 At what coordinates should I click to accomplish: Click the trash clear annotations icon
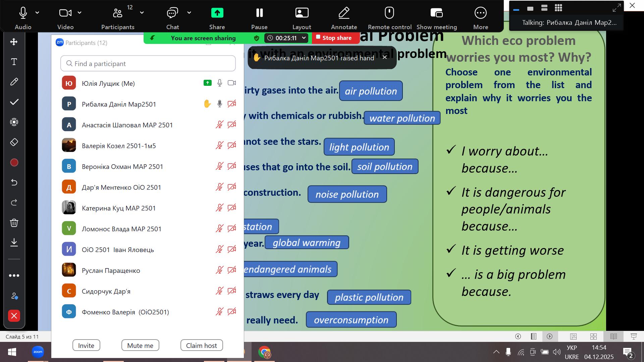coord(14,223)
